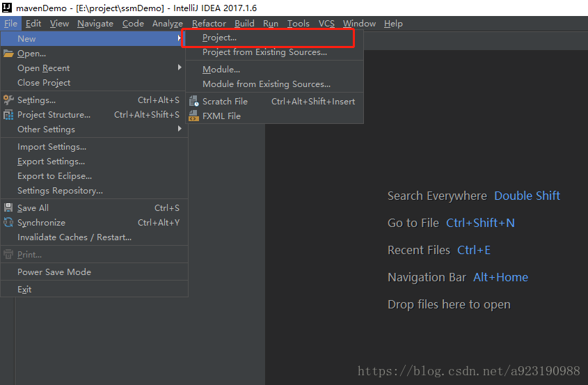Create a new FXML File
This screenshot has width=588, height=385.
274,116
